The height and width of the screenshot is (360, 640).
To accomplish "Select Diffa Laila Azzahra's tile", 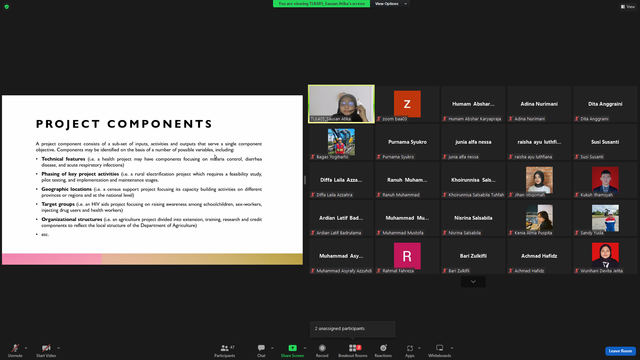I will [x=341, y=180].
